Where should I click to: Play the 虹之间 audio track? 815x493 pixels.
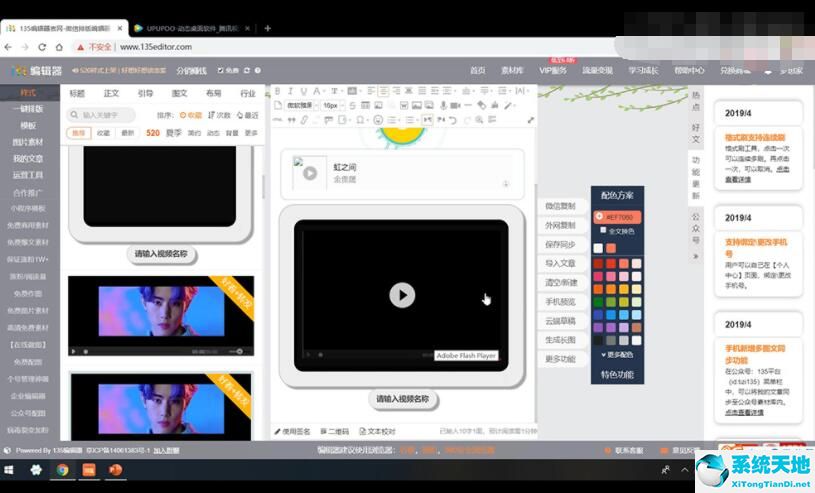tap(310, 173)
